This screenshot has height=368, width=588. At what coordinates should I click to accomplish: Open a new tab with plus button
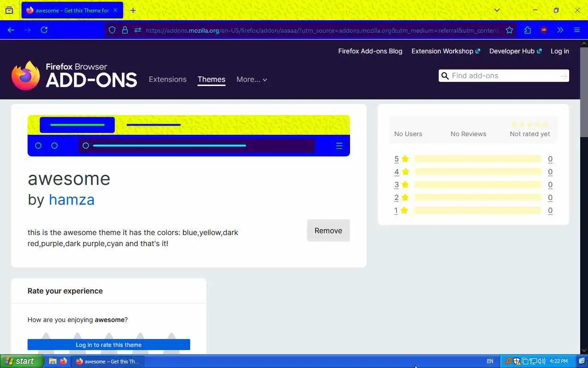(x=133, y=10)
